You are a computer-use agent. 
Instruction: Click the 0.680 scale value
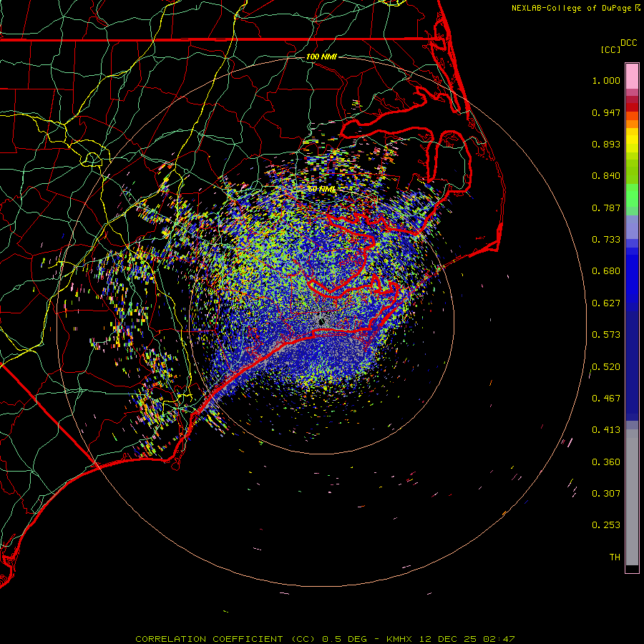click(x=606, y=271)
